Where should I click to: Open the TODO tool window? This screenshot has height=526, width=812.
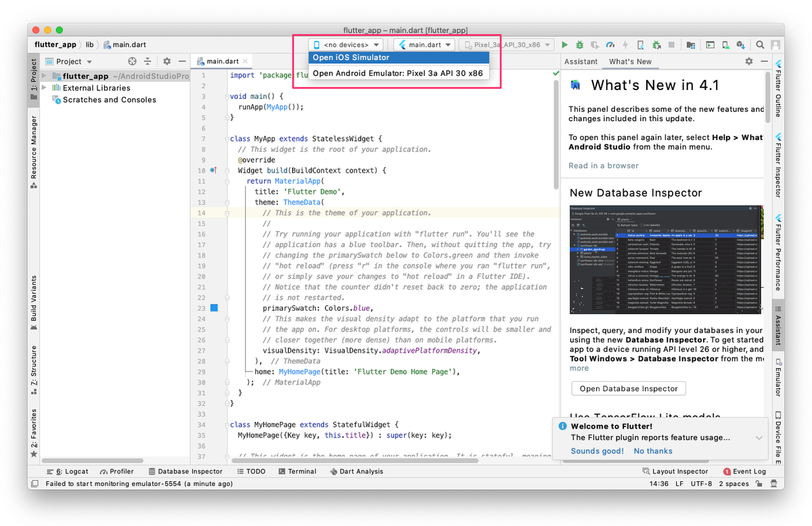click(251, 471)
